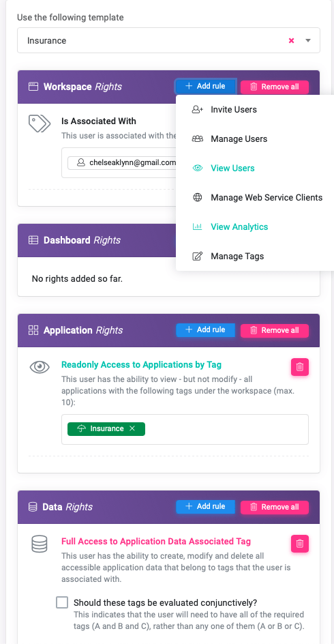Click the Is Associated With tags icon

[x=40, y=123]
